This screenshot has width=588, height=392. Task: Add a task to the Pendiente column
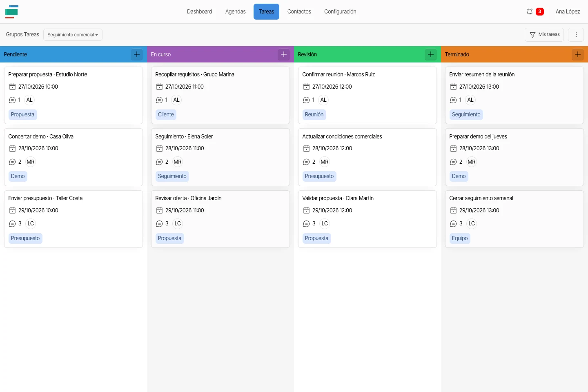(x=137, y=54)
